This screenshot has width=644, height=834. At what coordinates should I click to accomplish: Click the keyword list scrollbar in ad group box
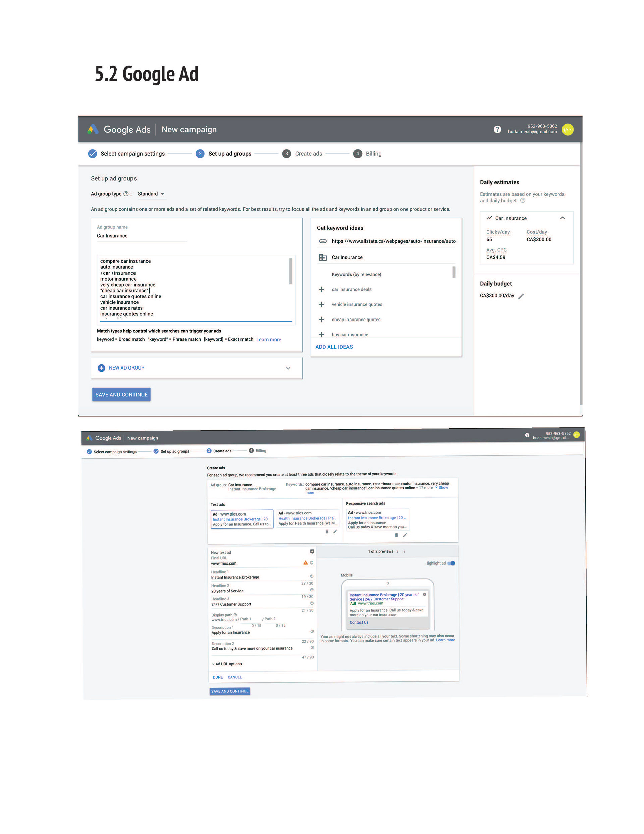pyautogui.click(x=290, y=271)
